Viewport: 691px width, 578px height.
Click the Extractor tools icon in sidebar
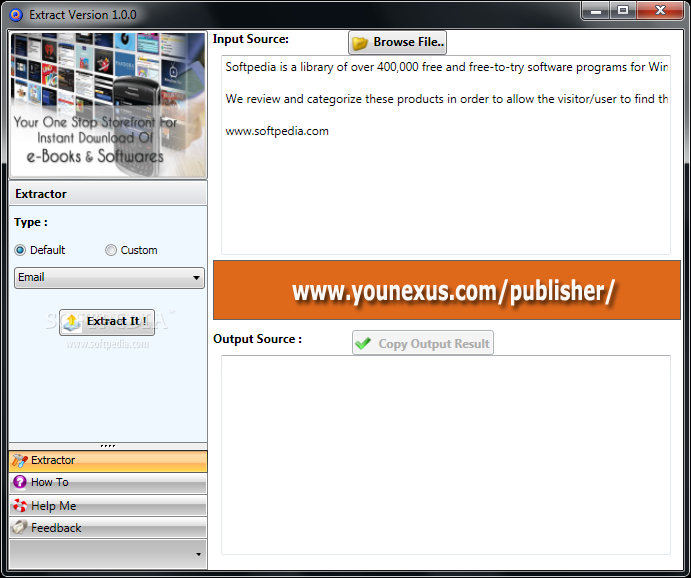tap(19, 460)
